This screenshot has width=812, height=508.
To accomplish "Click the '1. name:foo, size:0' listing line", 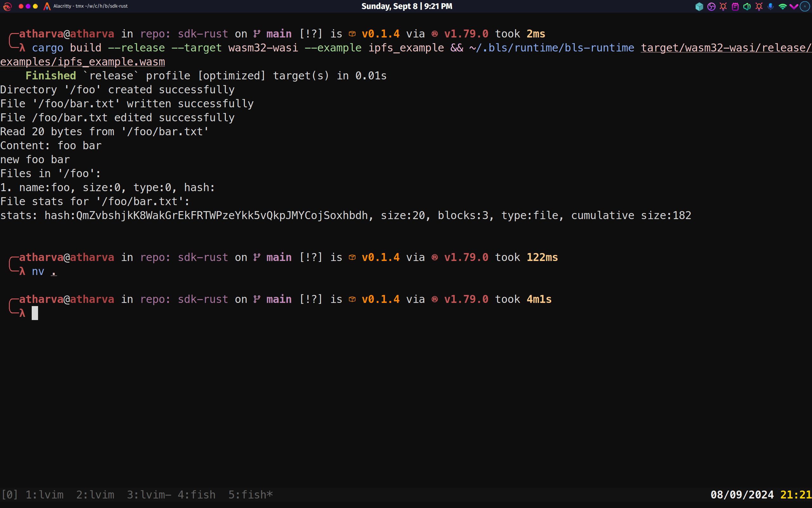I will point(108,187).
